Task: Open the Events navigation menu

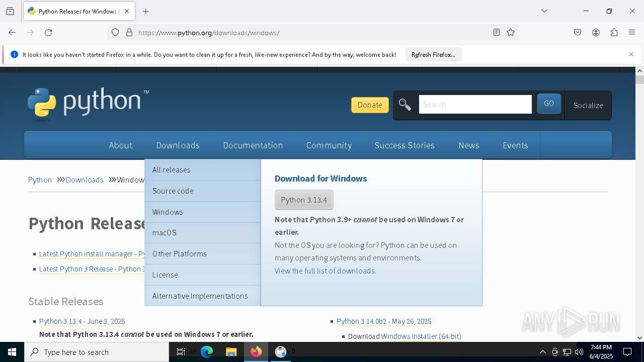Action: point(515,145)
